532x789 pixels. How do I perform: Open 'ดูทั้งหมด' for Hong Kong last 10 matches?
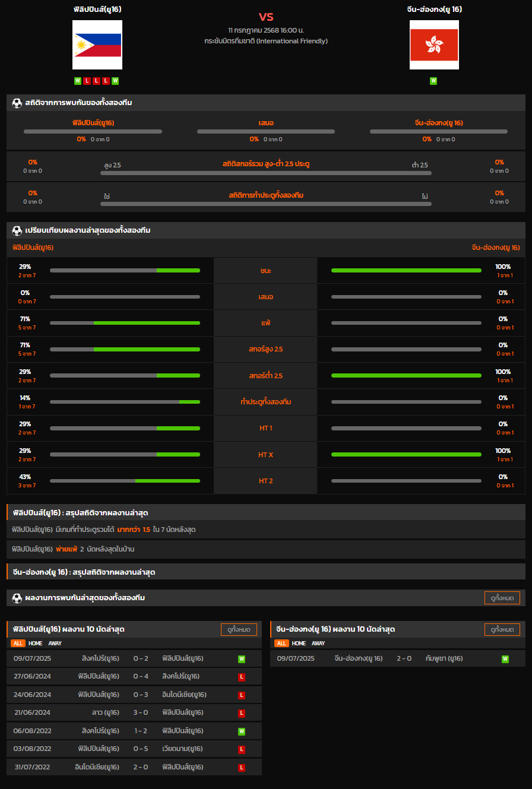[x=502, y=629]
